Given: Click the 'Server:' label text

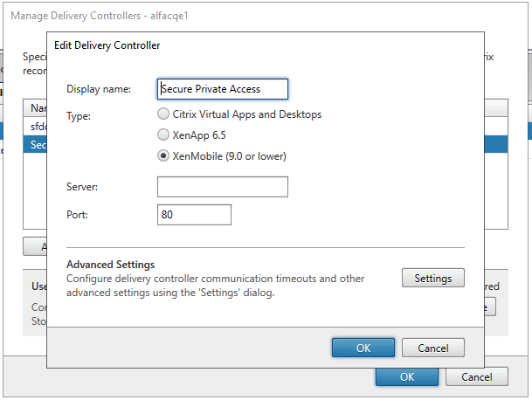Looking at the screenshot, I should coord(82,188).
